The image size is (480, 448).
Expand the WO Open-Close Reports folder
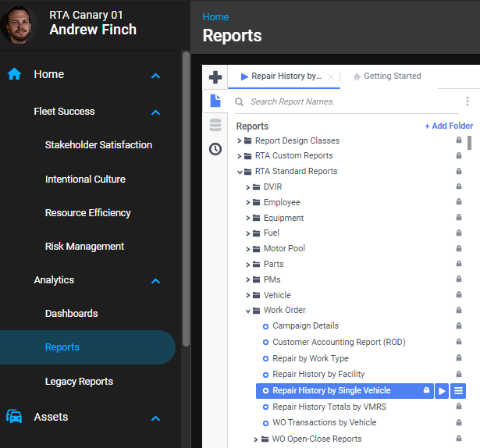(x=256, y=439)
